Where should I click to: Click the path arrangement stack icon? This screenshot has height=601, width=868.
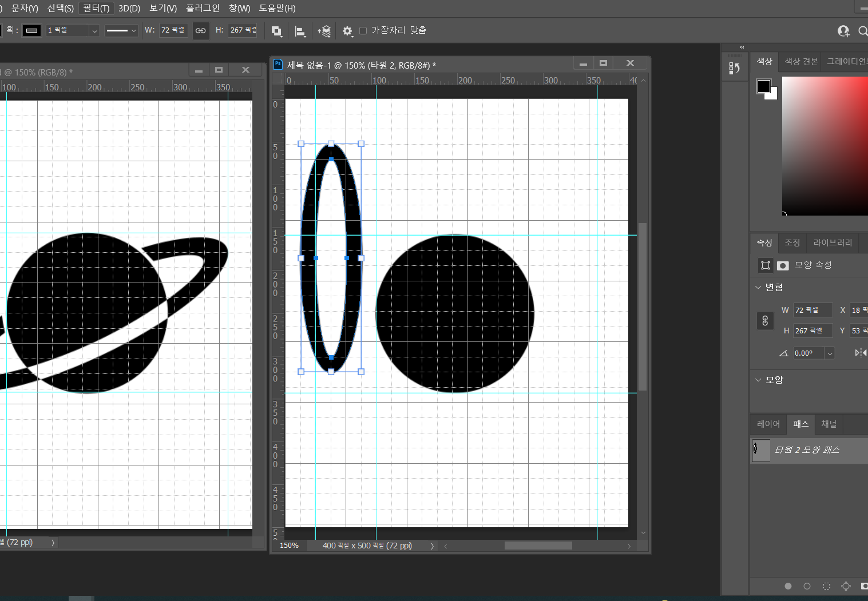pyautogui.click(x=324, y=31)
